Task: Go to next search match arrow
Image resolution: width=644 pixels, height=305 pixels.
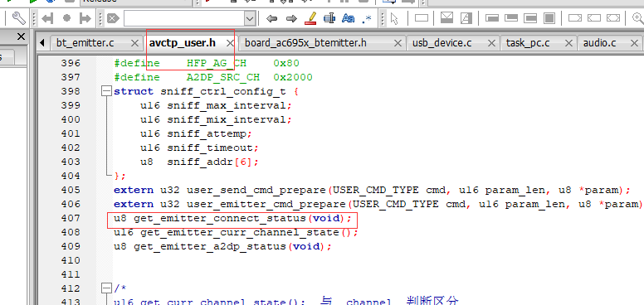Action: point(291,18)
